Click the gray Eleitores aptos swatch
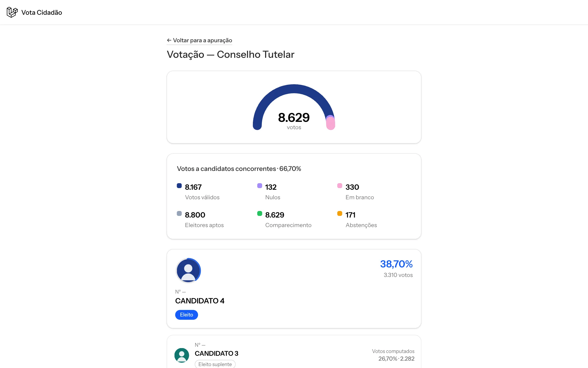The image size is (588, 368). pos(179,213)
